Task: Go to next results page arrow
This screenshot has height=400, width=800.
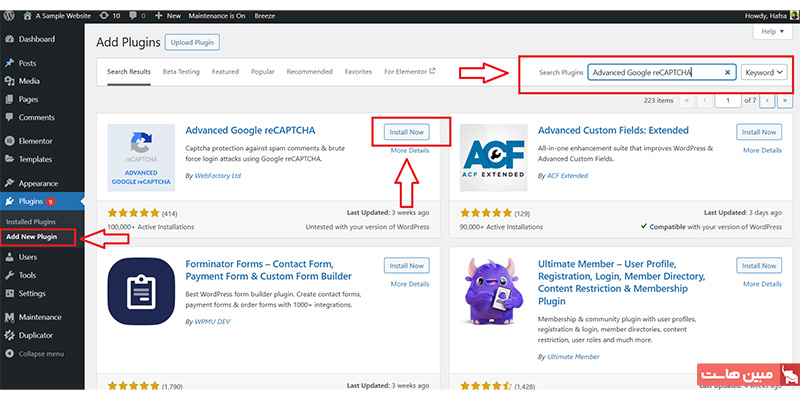Action: 767,101
